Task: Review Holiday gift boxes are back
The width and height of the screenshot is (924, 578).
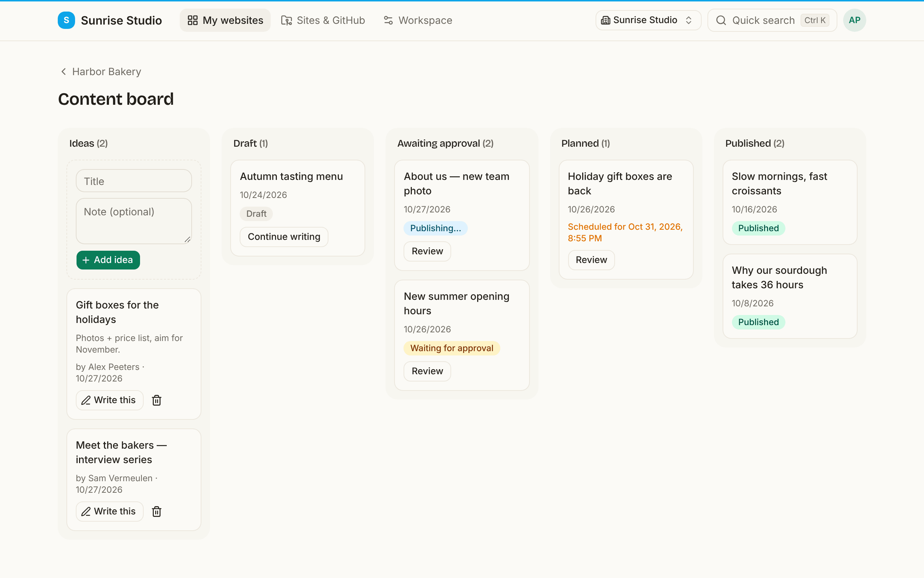Action: 591,260
